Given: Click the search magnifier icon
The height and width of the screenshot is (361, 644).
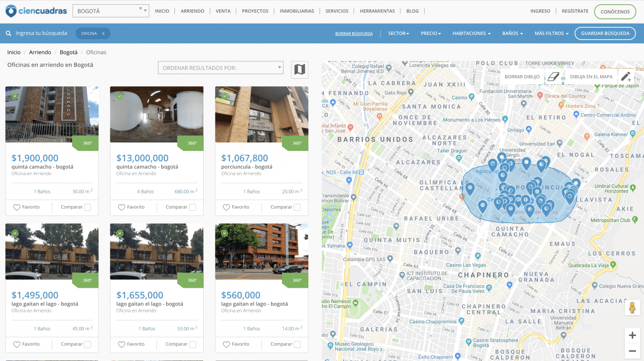Looking at the screenshot, I should [x=8, y=34].
